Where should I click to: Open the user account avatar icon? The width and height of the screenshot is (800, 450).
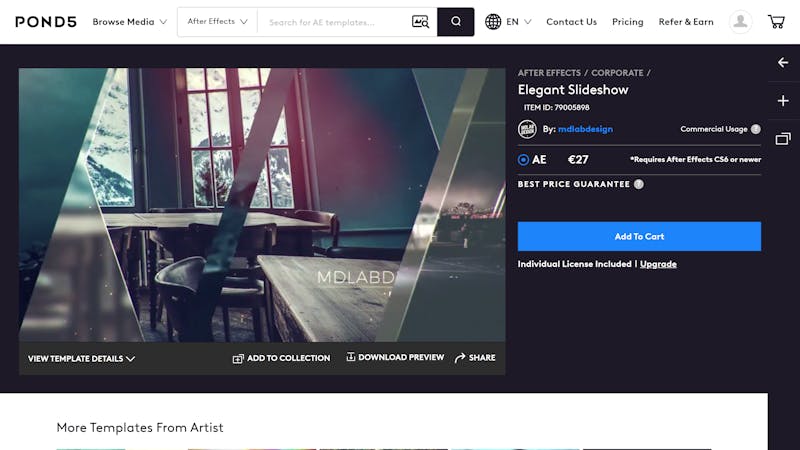(740, 22)
